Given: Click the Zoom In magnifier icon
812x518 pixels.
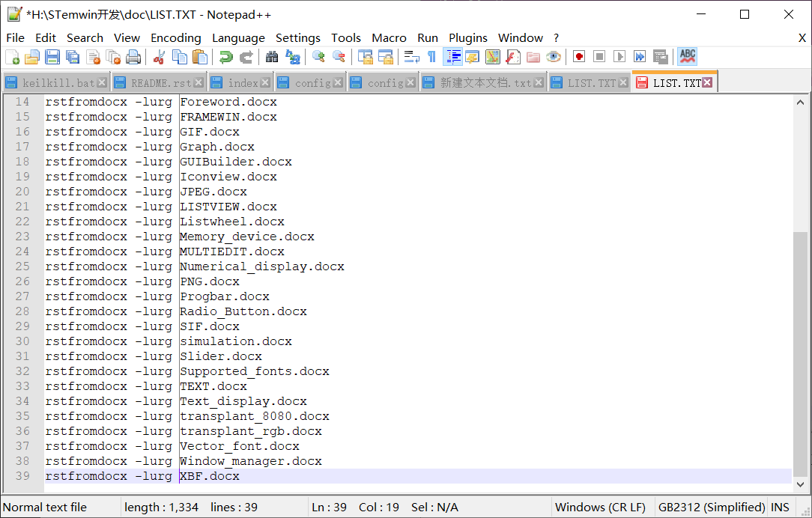Looking at the screenshot, I should tap(318, 57).
